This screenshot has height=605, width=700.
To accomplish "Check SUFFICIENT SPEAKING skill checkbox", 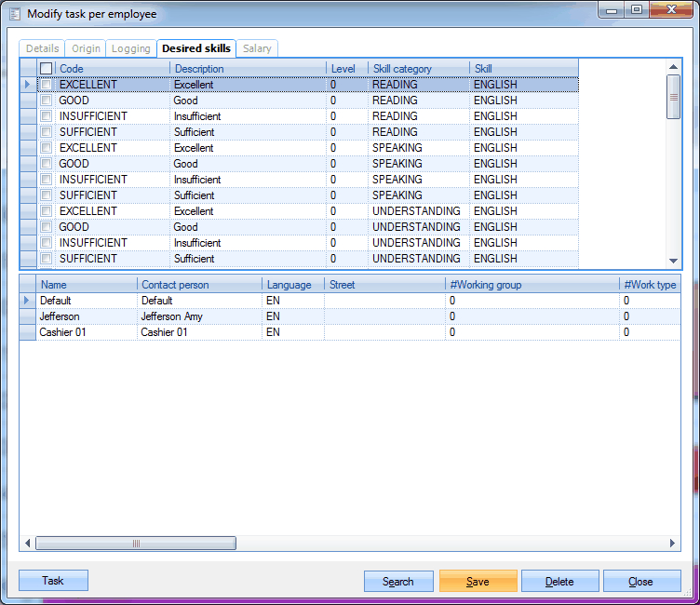I will point(46,195).
